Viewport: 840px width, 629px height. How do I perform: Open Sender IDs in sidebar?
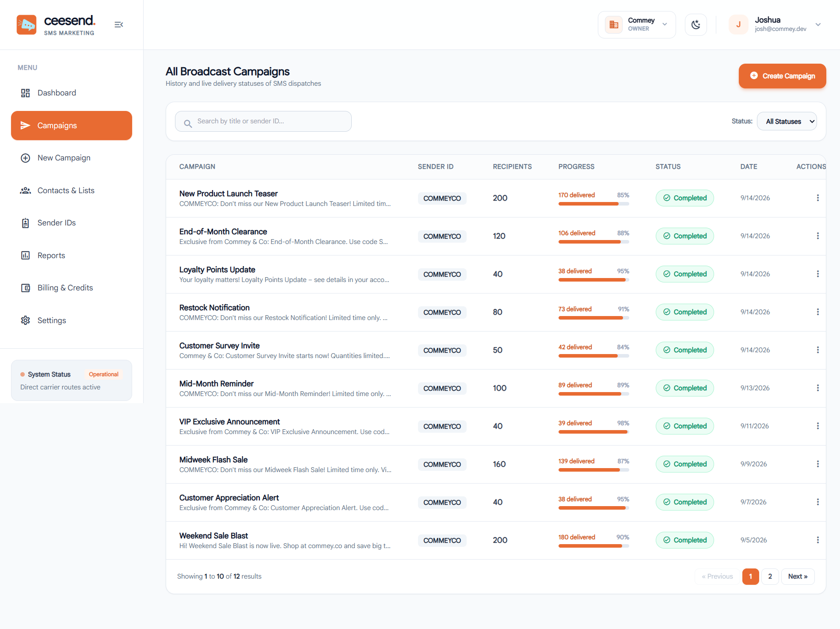click(x=72, y=223)
